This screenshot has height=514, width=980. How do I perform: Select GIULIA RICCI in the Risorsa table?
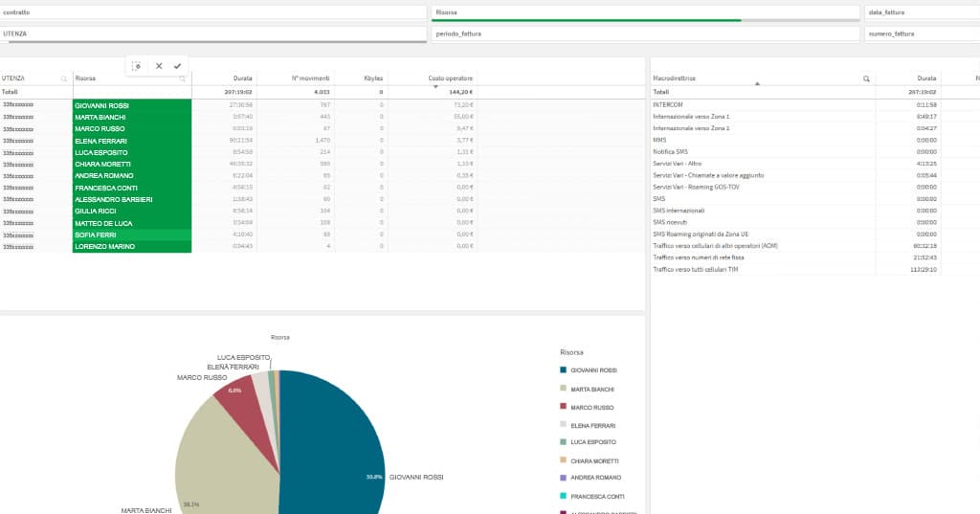point(132,212)
